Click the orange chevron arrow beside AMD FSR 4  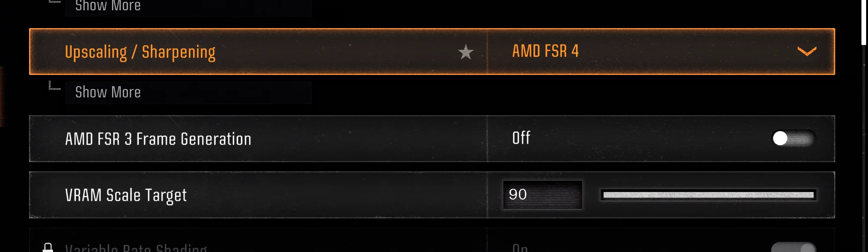click(807, 51)
